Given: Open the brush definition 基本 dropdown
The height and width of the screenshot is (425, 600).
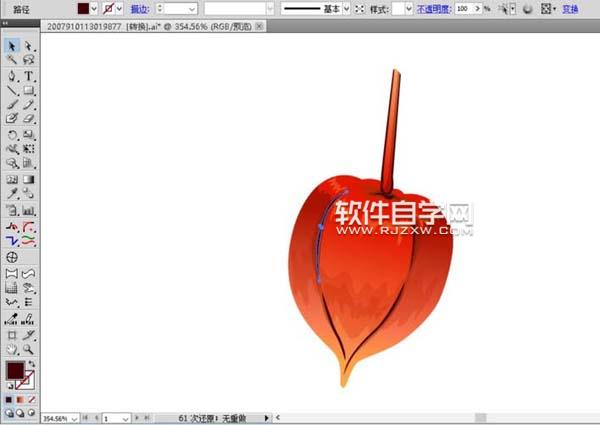Looking at the screenshot, I should 346,9.
